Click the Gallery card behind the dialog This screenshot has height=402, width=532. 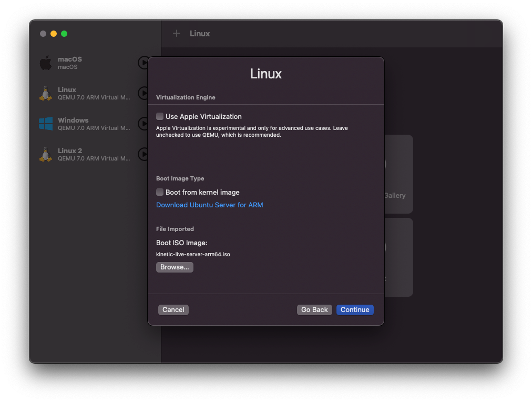point(398,174)
